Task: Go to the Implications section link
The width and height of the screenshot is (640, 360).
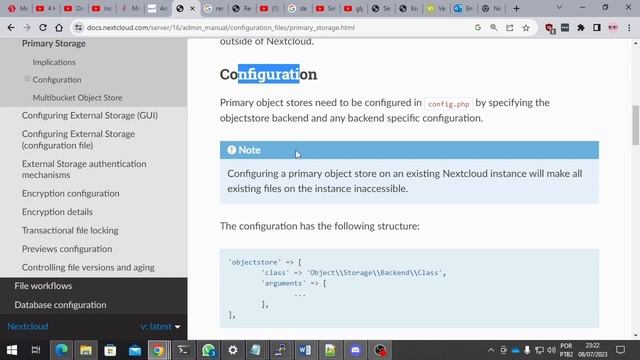Action: click(x=54, y=62)
